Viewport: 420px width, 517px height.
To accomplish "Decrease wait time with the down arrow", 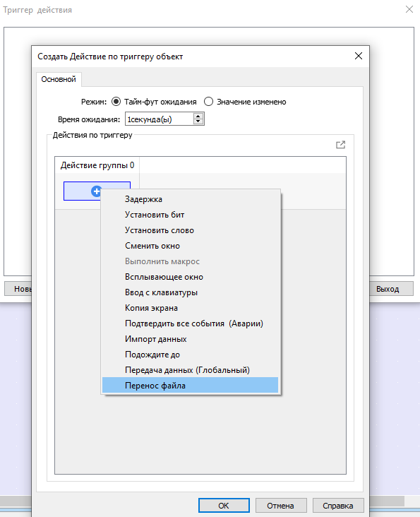I will (198, 121).
